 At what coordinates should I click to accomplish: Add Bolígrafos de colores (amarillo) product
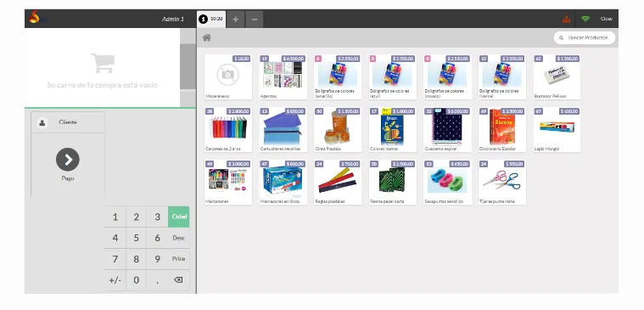pyautogui.click(x=338, y=77)
